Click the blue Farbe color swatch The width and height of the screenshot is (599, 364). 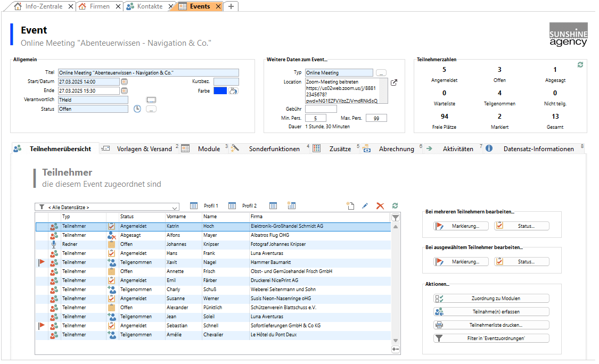(220, 91)
